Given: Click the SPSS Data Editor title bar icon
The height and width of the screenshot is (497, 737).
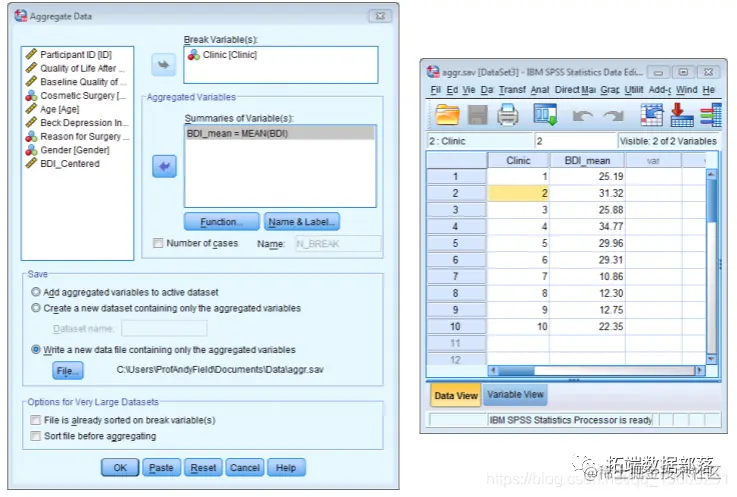Looking at the screenshot, I should (433, 72).
